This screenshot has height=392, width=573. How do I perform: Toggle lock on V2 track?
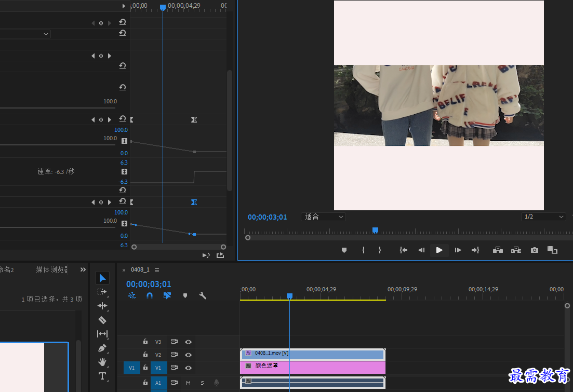[145, 355]
